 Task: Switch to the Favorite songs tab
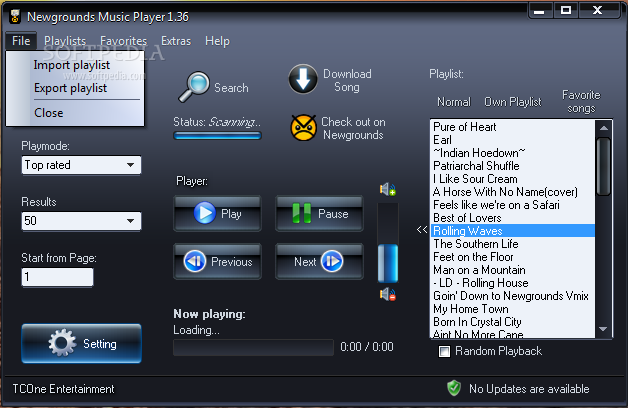[581, 102]
